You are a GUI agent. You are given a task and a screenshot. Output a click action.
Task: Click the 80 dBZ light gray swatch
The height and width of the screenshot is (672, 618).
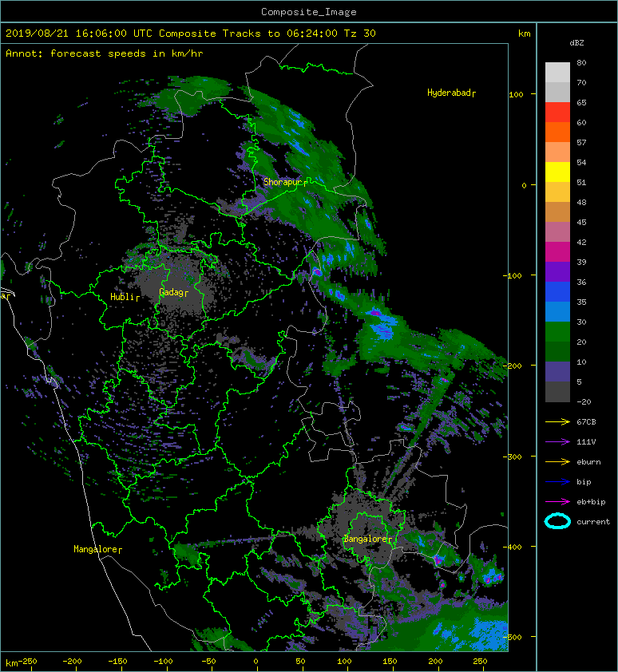557,72
